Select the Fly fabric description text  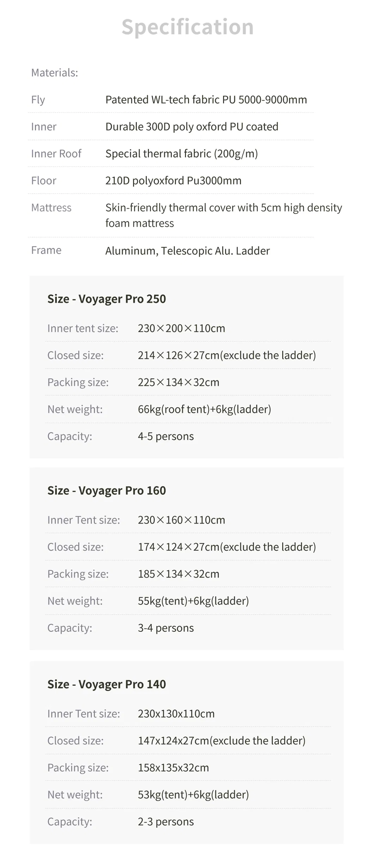[x=206, y=100]
